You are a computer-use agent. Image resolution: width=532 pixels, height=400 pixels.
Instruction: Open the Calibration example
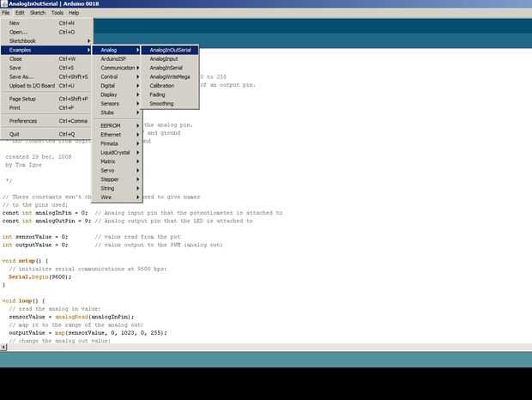coord(161,86)
